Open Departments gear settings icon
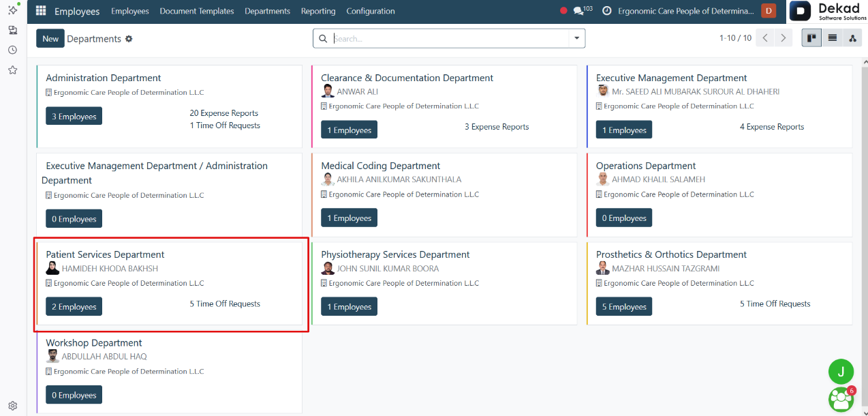Image resolution: width=868 pixels, height=416 pixels. pos(129,39)
